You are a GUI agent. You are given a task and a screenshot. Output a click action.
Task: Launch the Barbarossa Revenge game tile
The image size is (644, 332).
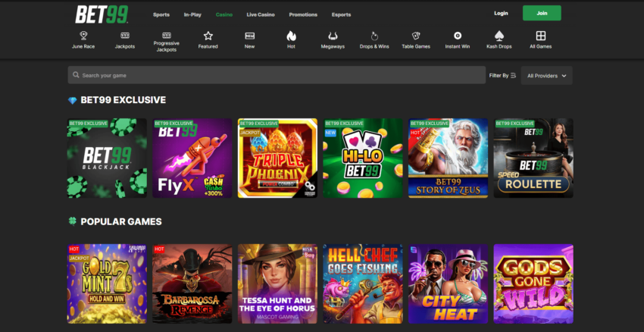pos(192,284)
